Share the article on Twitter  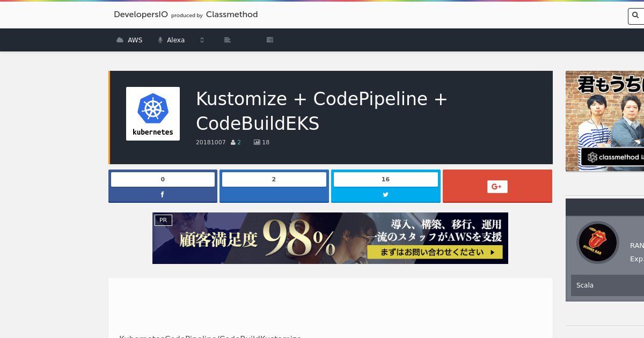(386, 186)
